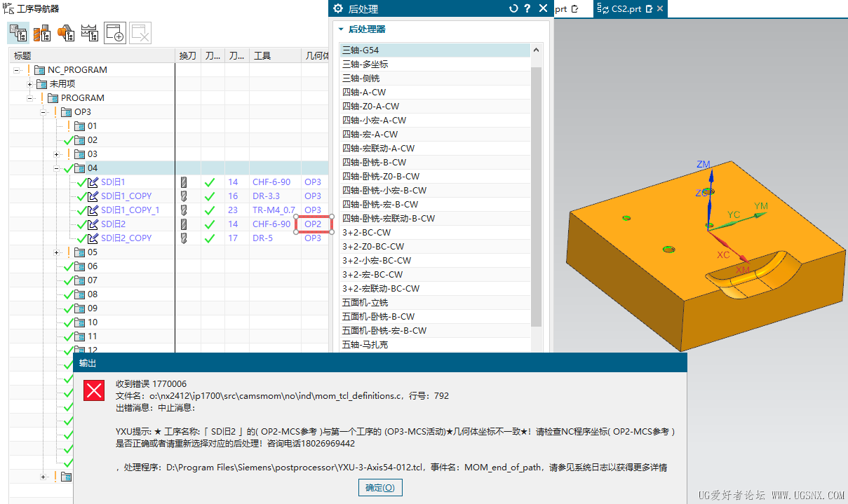Viewport: 848px width, 504px height.
Task: Click tool change icon in SD旧1_COPY row
Action: point(184,196)
